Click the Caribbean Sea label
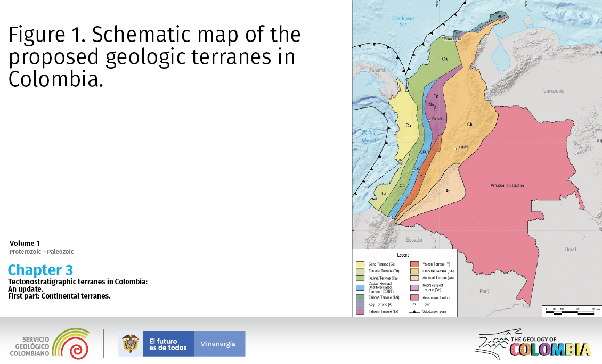 pyautogui.click(x=403, y=21)
